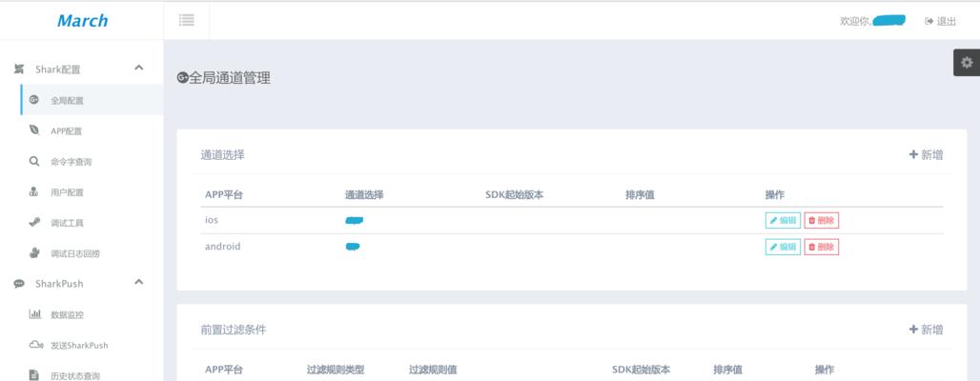Open the 调试工具 menu item
The image size is (980, 381).
pyautogui.click(x=67, y=223)
